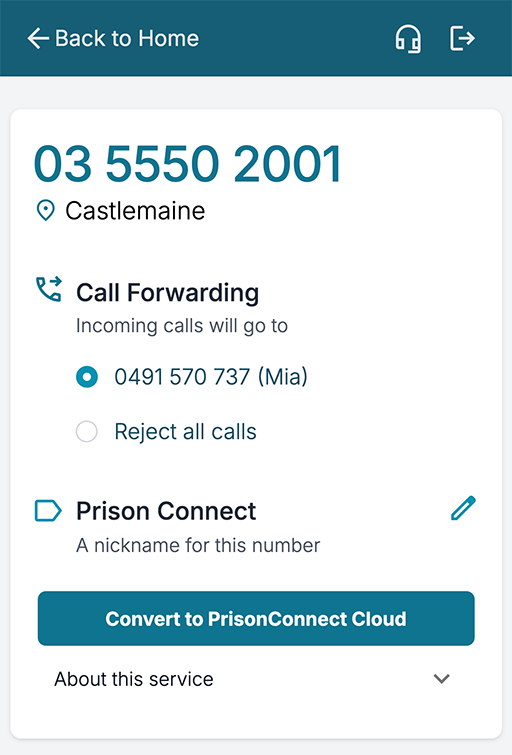Click the tag icon beside Prison Connect
Viewport: 512px width, 755px height.
click(48, 511)
